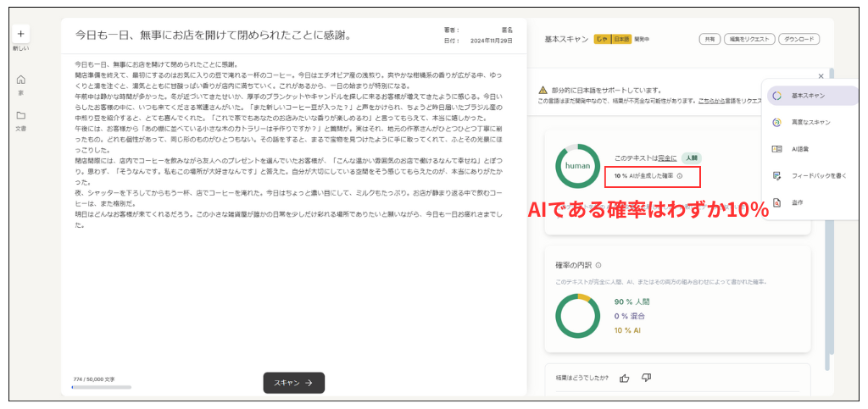Screen dimensions: 868x409
Task: Click inside the document body text
Action: [289, 145]
